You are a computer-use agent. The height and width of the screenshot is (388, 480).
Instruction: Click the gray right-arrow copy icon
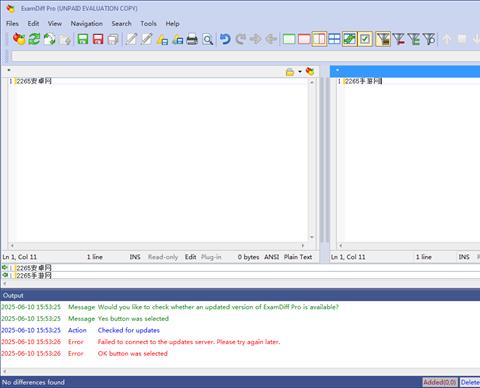click(256, 39)
